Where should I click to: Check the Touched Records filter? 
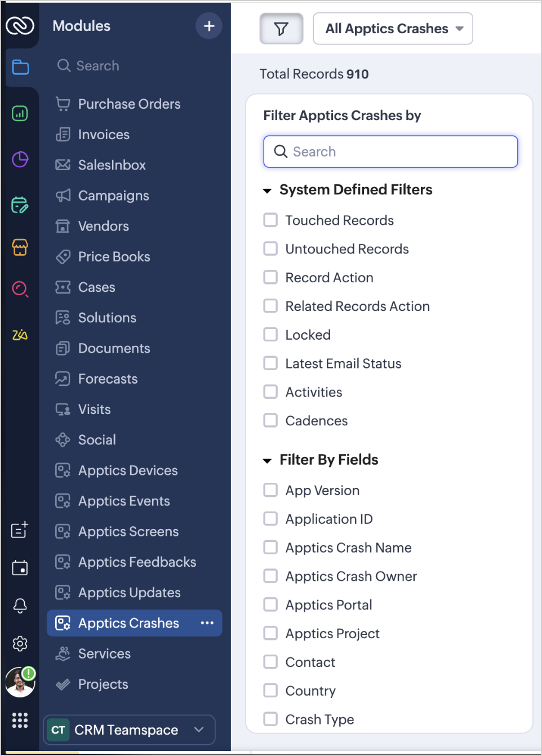coord(271,220)
